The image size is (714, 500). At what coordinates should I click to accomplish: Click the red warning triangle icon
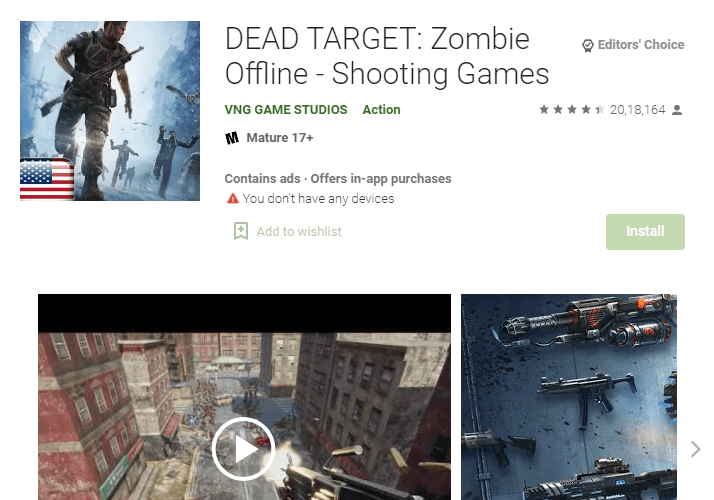[x=233, y=199]
